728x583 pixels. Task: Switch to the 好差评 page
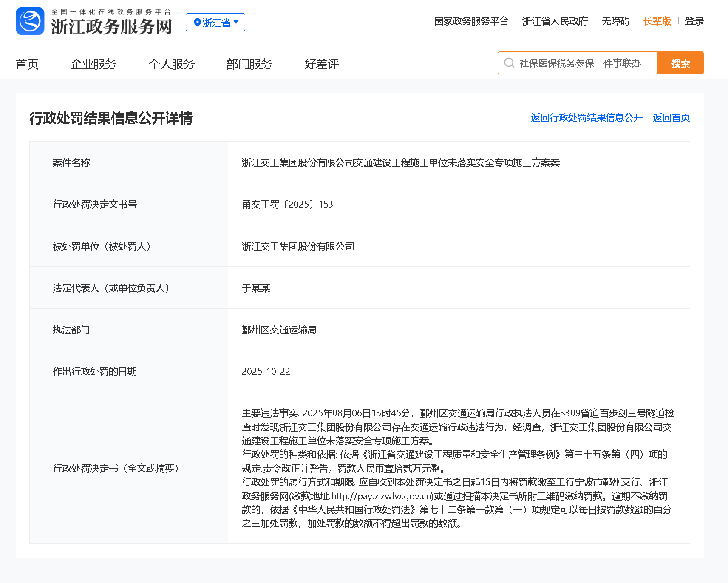[322, 64]
